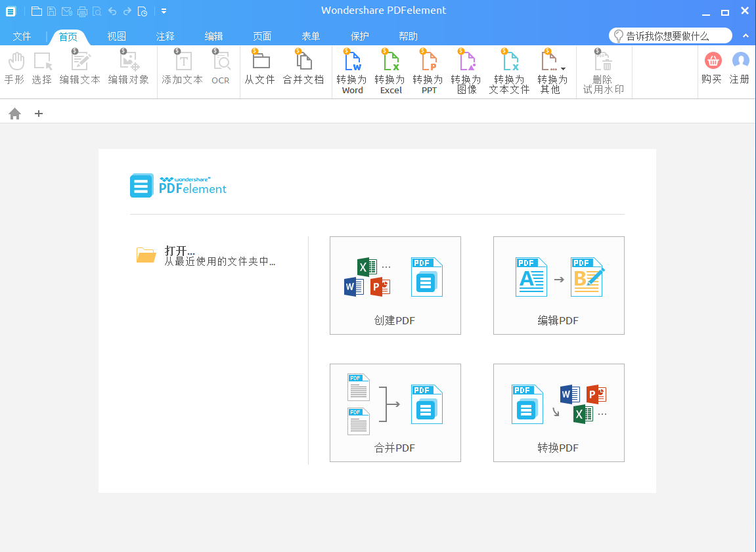This screenshot has height=552, width=756.
Task: Select the Hand (手形) tool
Action: [14, 64]
